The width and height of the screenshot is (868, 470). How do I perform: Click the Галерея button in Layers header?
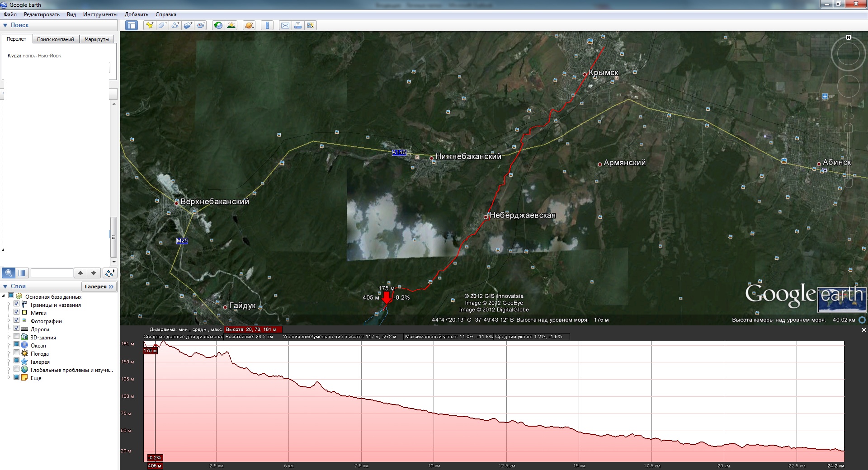99,287
